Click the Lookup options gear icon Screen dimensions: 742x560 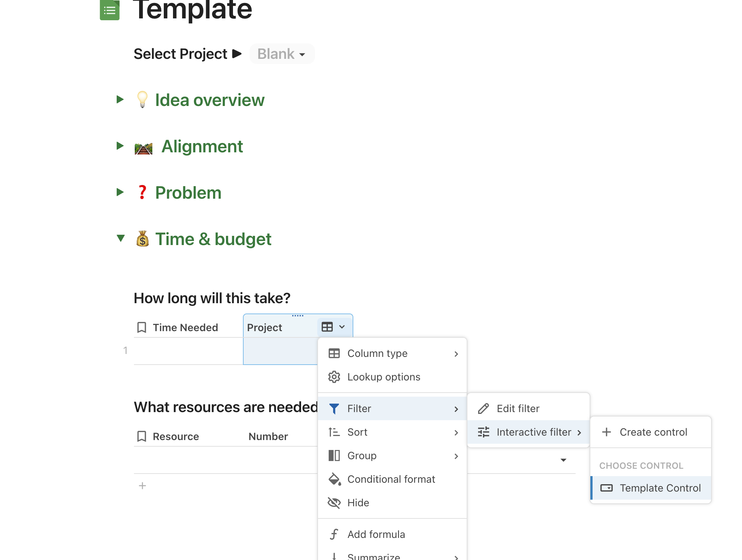334,377
